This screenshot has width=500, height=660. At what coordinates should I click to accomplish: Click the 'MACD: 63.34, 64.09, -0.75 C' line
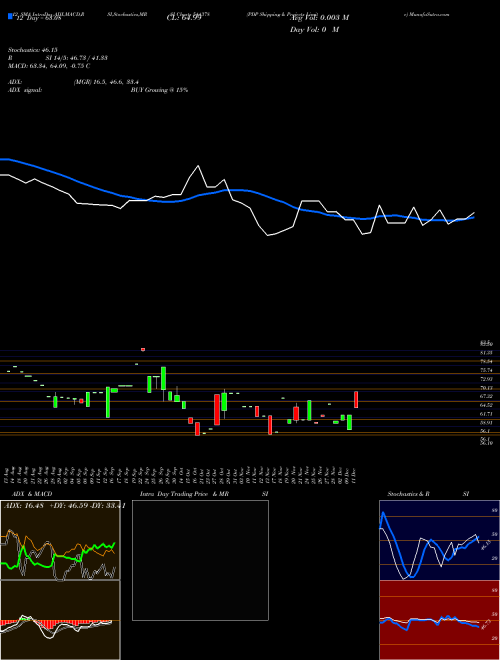pyautogui.click(x=49, y=66)
